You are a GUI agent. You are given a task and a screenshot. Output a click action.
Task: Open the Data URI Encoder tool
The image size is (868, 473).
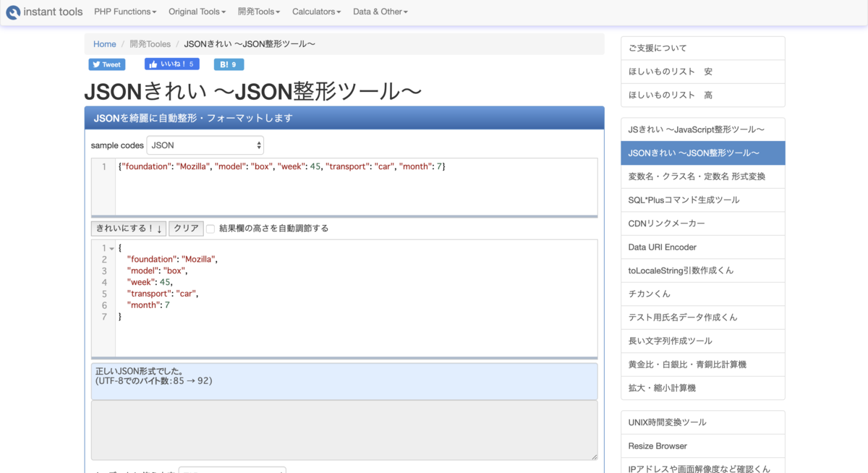(x=702, y=247)
